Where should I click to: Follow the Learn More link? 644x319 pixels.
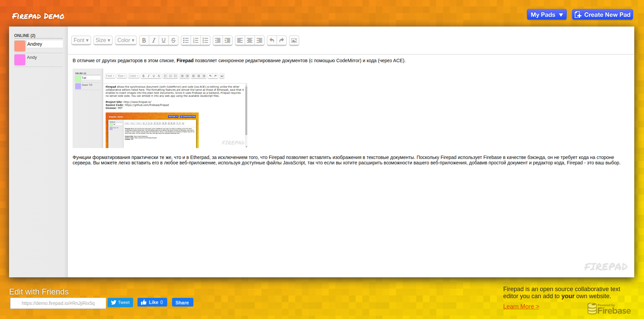(521, 307)
